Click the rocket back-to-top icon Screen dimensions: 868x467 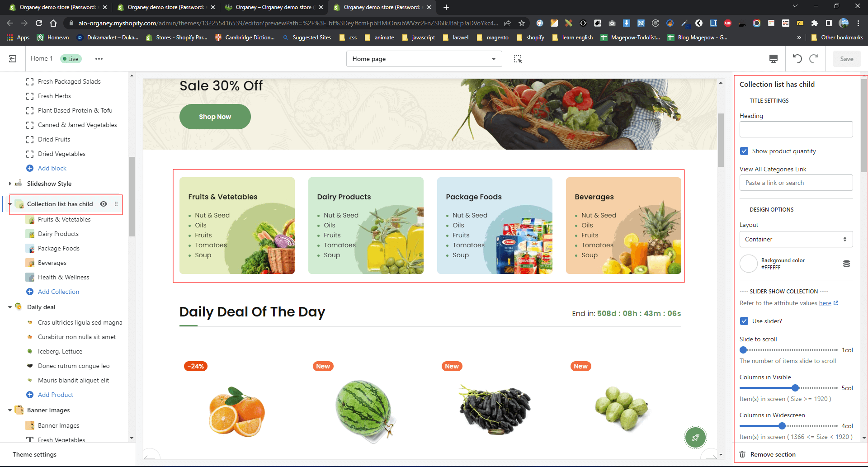coord(695,437)
